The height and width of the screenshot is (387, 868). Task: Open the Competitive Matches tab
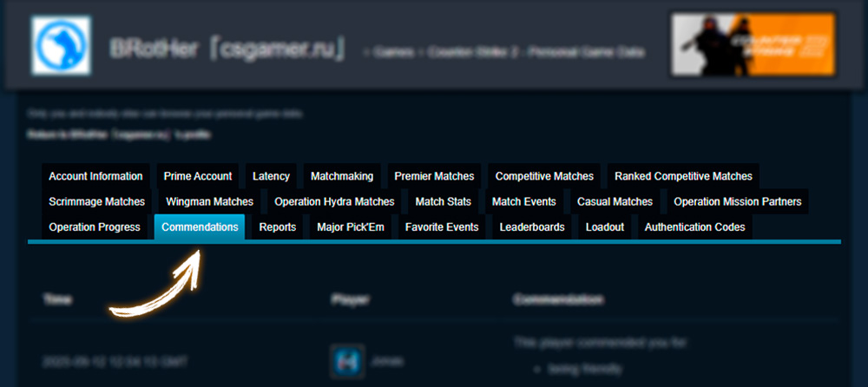[544, 176]
